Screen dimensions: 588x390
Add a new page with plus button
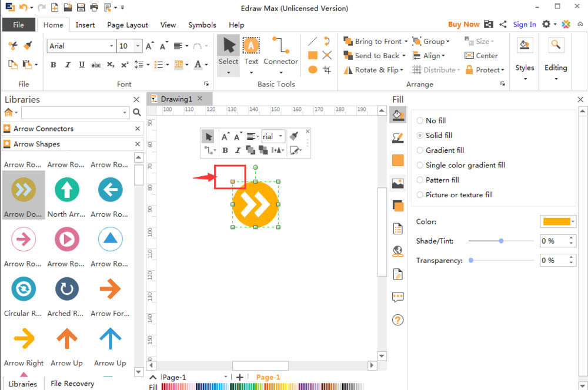click(240, 377)
